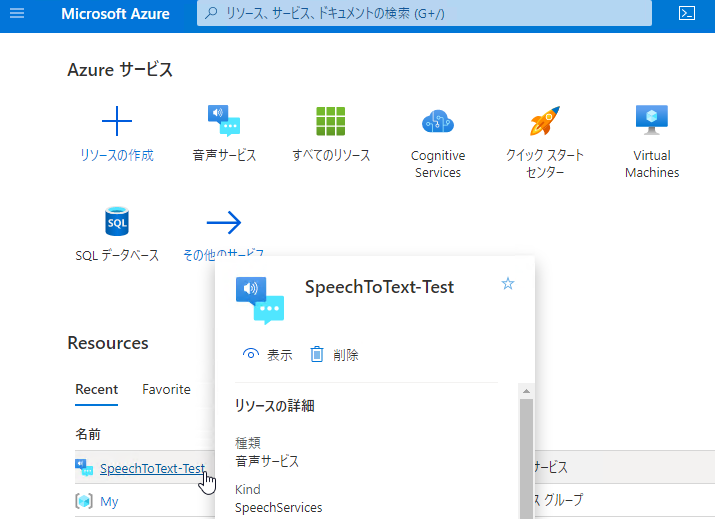The image size is (715, 519).
Task: Open the Cognitive Services label
Action: pos(438,164)
